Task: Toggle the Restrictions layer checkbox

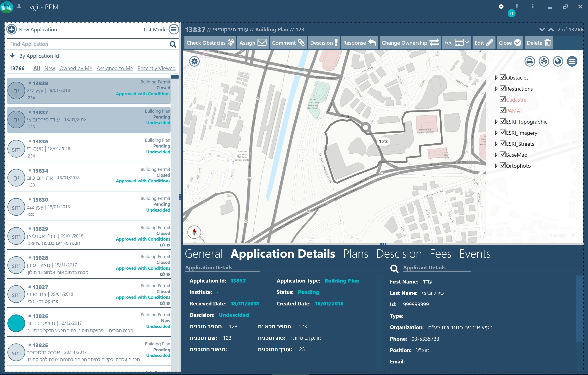Action: pyautogui.click(x=503, y=88)
